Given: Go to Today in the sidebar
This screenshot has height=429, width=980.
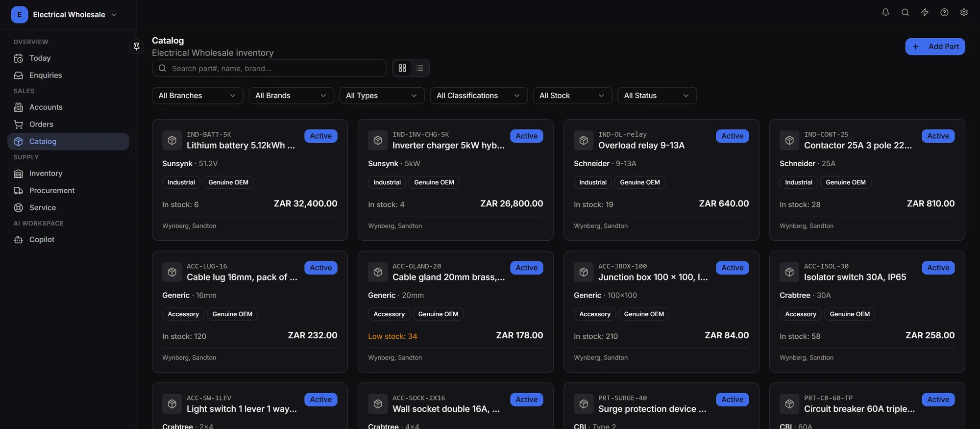Looking at the screenshot, I should click(x=68, y=58).
